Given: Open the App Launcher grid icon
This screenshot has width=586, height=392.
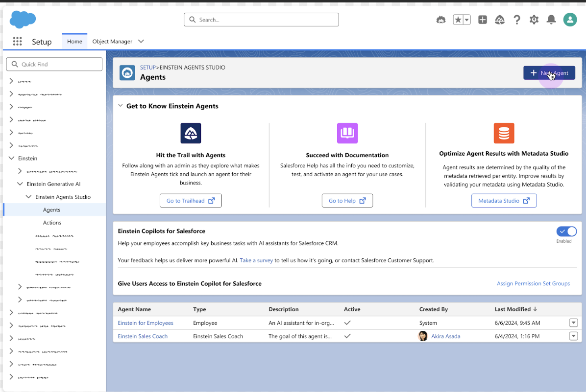Looking at the screenshot, I should [17, 42].
